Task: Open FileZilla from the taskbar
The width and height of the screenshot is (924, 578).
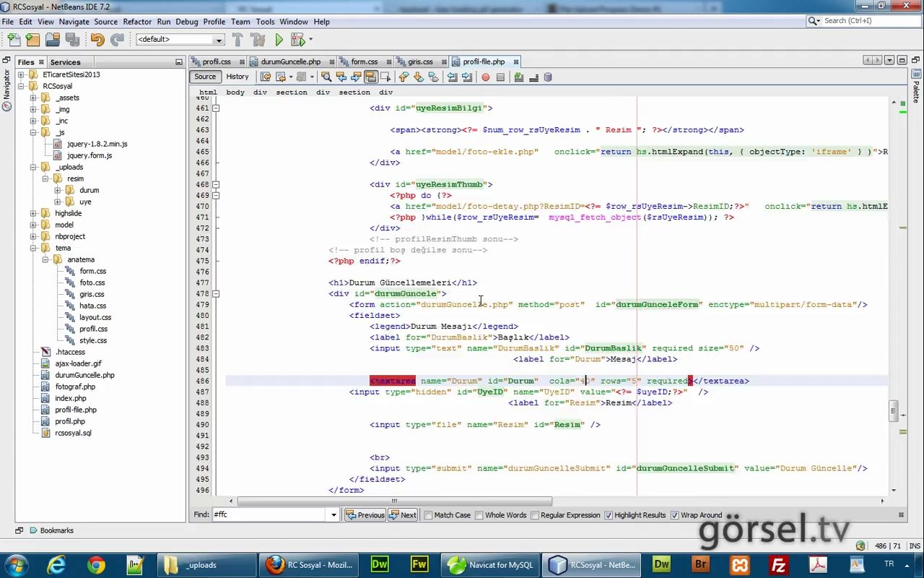Action: click(778, 564)
